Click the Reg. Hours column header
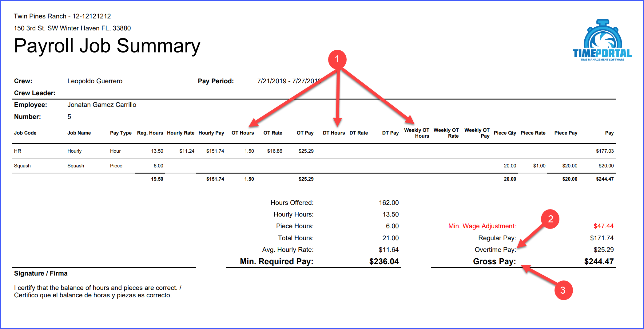The image size is (644, 329). tap(150, 133)
